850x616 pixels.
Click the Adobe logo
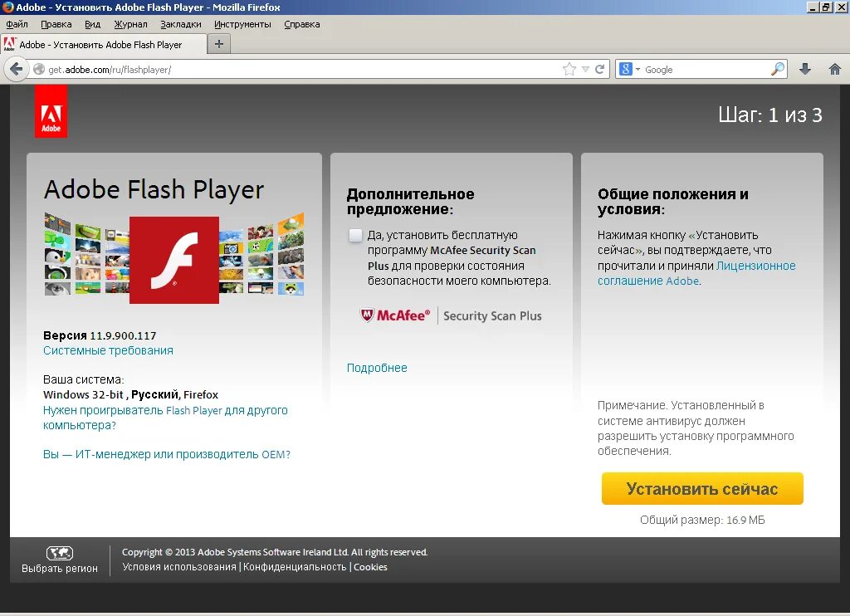[51, 111]
